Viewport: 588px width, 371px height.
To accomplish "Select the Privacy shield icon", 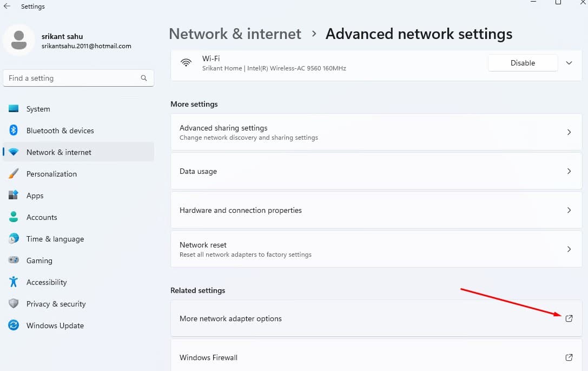I will point(14,303).
